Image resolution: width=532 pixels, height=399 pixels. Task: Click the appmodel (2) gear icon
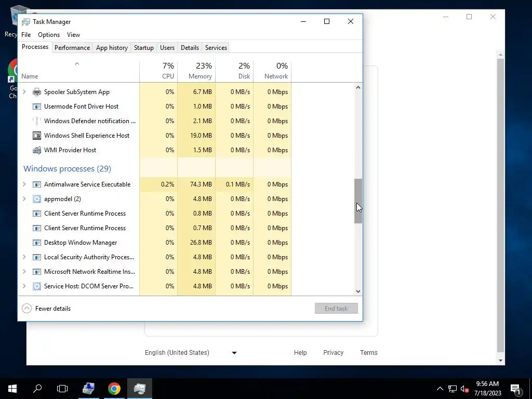pos(37,199)
